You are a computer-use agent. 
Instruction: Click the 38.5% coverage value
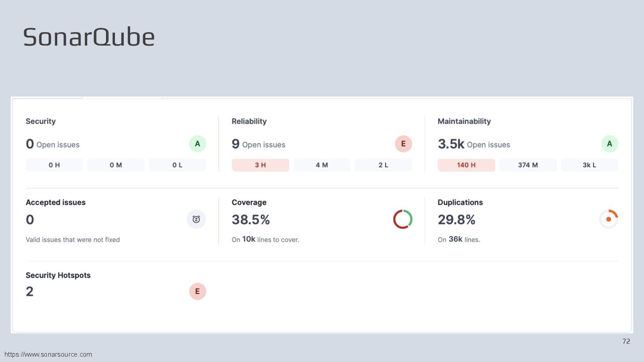click(x=250, y=219)
